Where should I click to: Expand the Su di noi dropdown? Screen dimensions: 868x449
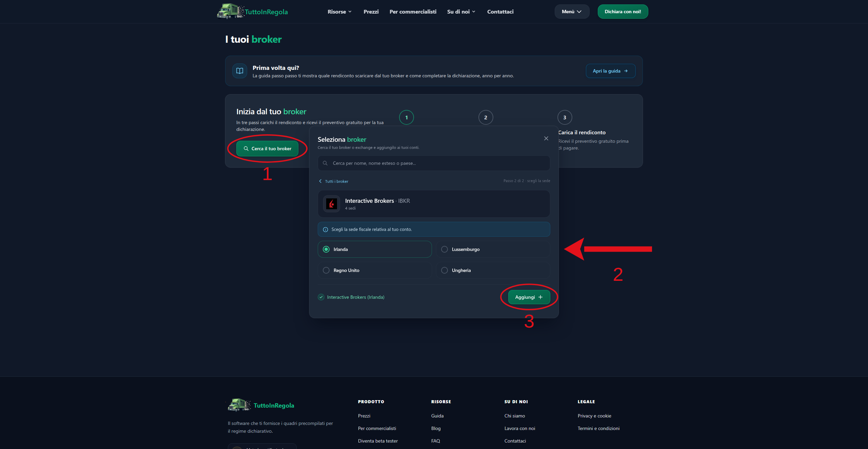[461, 12]
